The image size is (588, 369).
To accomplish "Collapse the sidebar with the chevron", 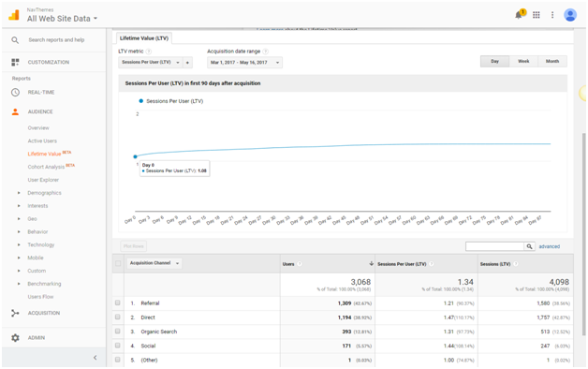I will pos(95,358).
